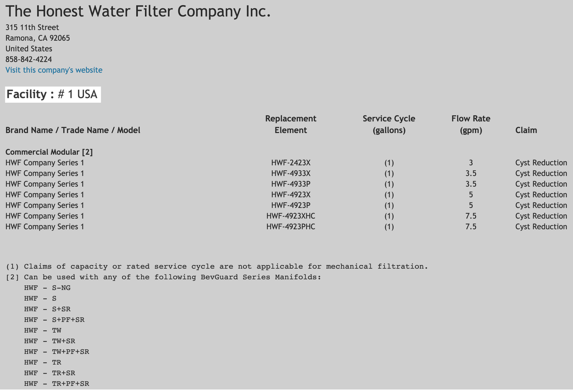Image resolution: width=573 pixels, height=392 pixels.
Task: Select the Facility # 1 USA heading
Action: coord(53,94)
